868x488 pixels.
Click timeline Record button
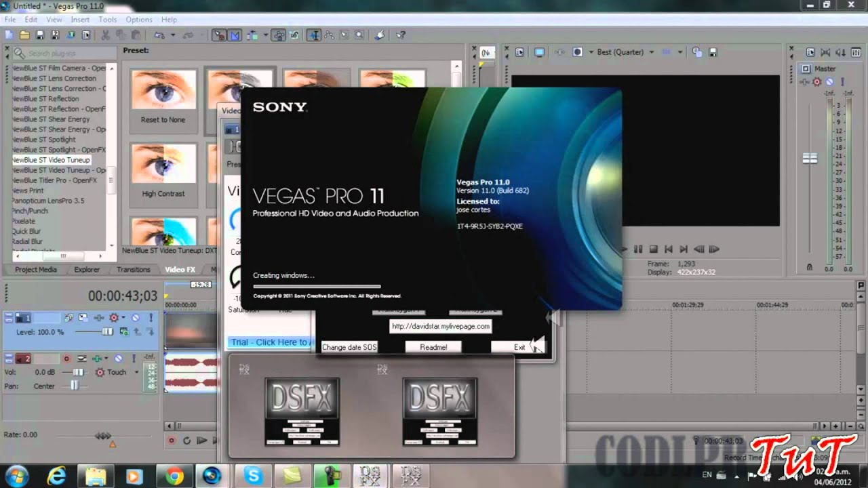(x=172, y=441)
